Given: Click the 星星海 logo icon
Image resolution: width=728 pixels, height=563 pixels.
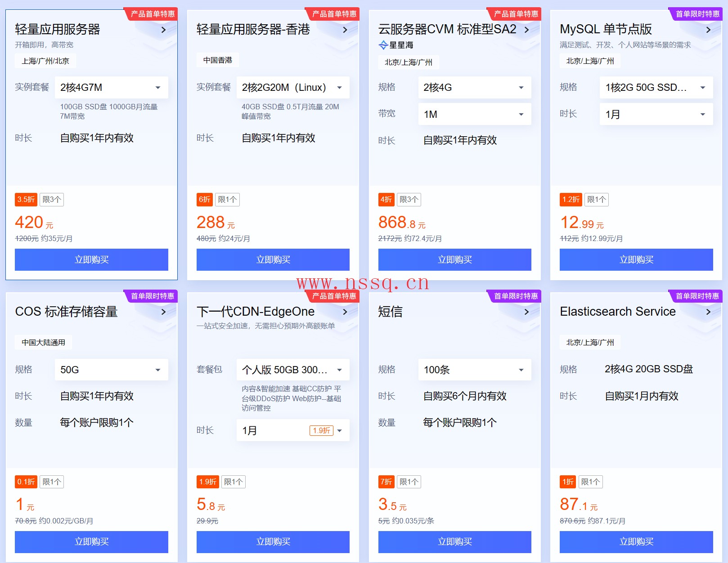Looking at the screenshot, I should (x=383, y=45).
